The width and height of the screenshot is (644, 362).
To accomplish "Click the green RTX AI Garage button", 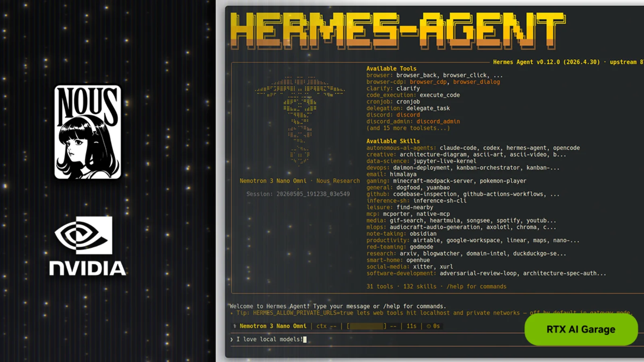I will coord(581,329).
